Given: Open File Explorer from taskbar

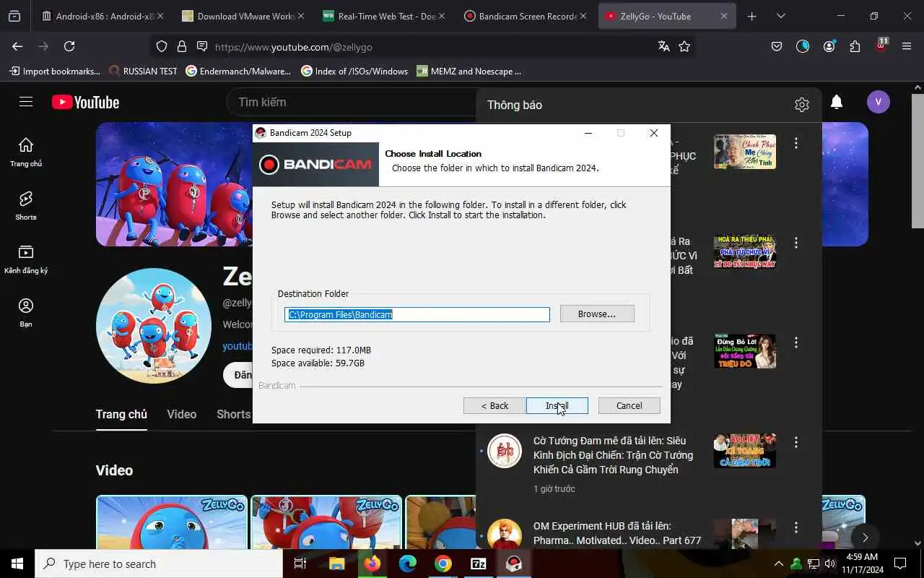Looking at the screenshot, I should tap(336, 564).
